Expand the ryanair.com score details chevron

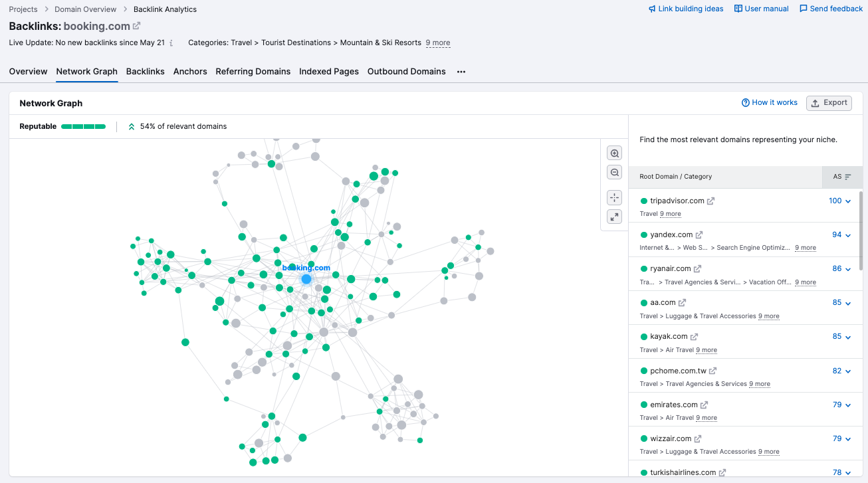[x=847, y=268]
